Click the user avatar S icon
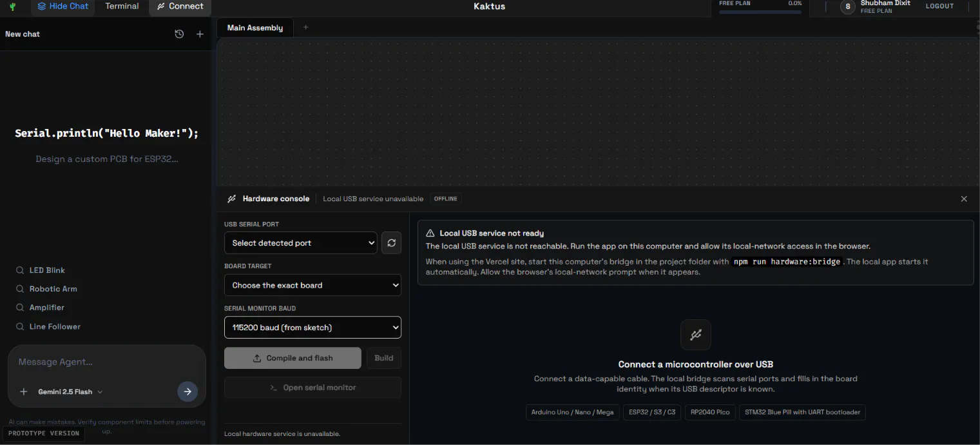The width and height of the screenshot is (980, 445). tap(847, 6)
